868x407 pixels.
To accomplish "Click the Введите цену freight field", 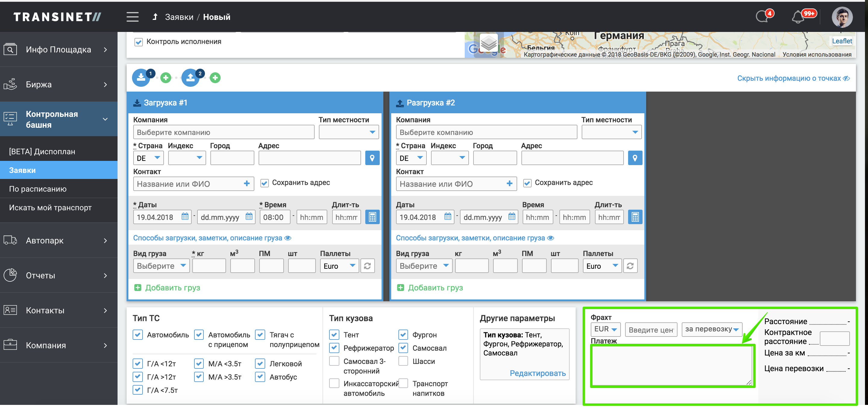I will pyautogui.click(x=651, y=330).
